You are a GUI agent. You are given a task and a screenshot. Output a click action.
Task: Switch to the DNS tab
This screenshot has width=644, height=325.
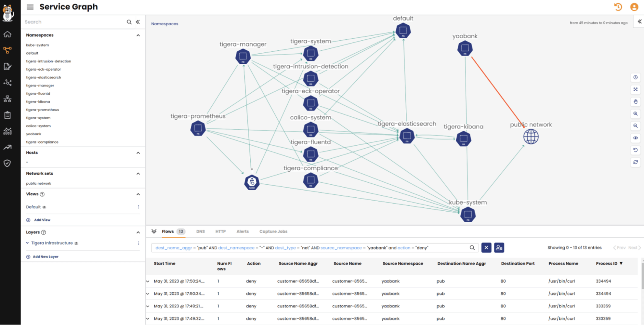pyautogui.click(x=200, y=231)
